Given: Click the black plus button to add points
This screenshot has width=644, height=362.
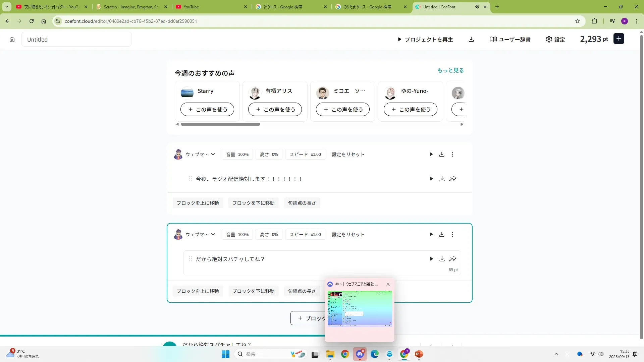Looking at the screenshot, I should tap(619, 39).
